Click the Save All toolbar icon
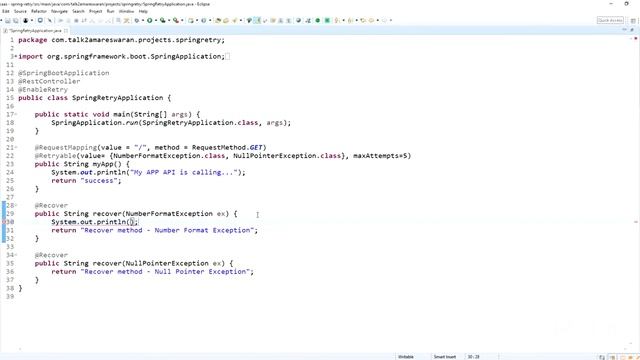 tap(16, 20)
